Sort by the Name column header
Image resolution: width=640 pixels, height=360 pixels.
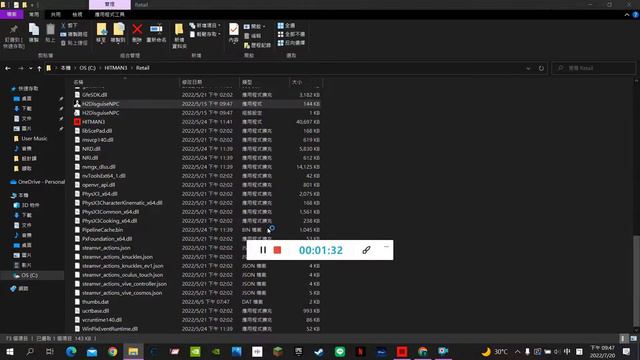pyautogui.click(x=125, y=82)
